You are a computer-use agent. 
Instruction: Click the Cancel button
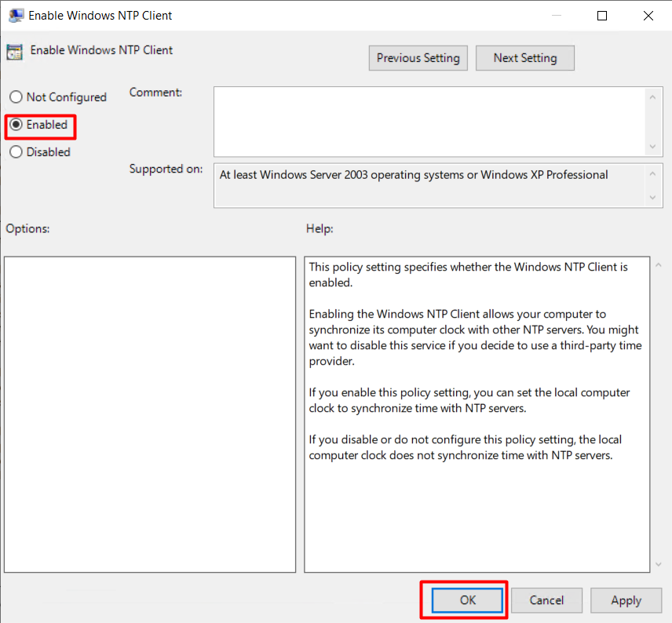click(546, 600)
